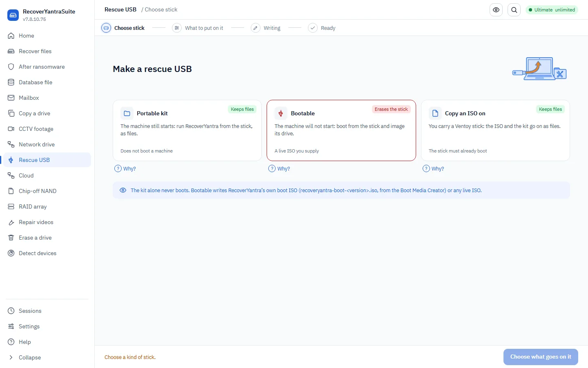588x368 pixels.
Task: Open the CCTV footage camera icon
Action: [x=11, y=129]
